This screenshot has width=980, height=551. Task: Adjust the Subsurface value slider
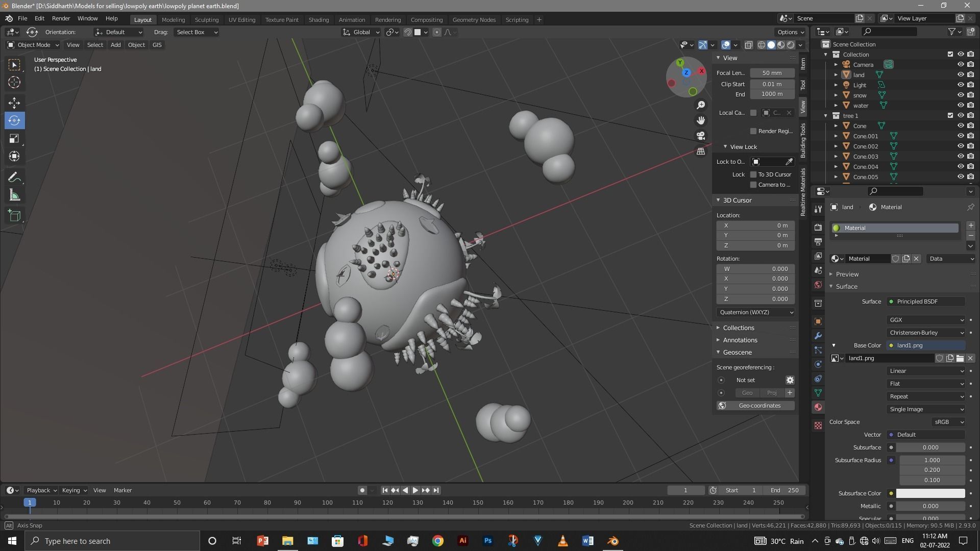[x=930, y=447]
